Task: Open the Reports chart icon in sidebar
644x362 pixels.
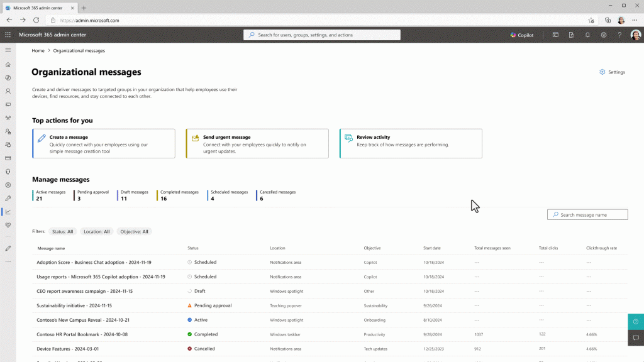Action: pos(8,212)
